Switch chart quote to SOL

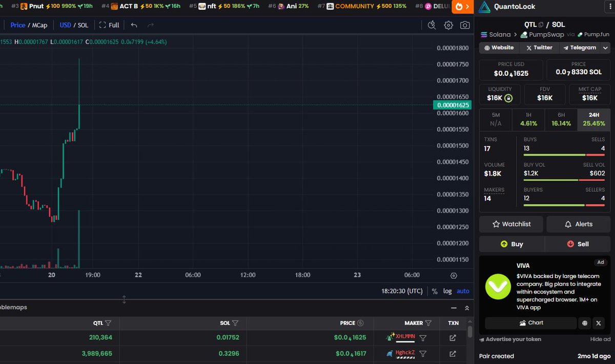click(x=83, y=25)
